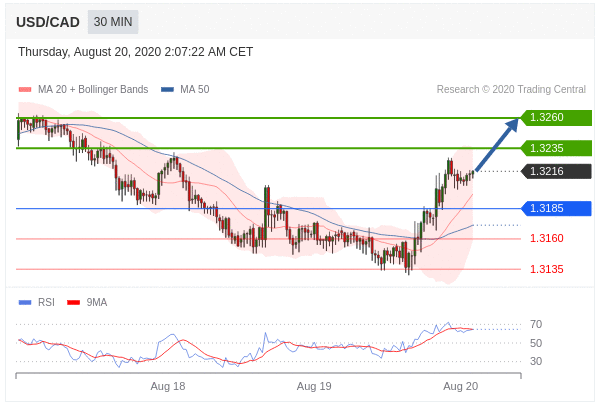
Task: Click the Aug 20 date axis label
Action: point(460,386)
